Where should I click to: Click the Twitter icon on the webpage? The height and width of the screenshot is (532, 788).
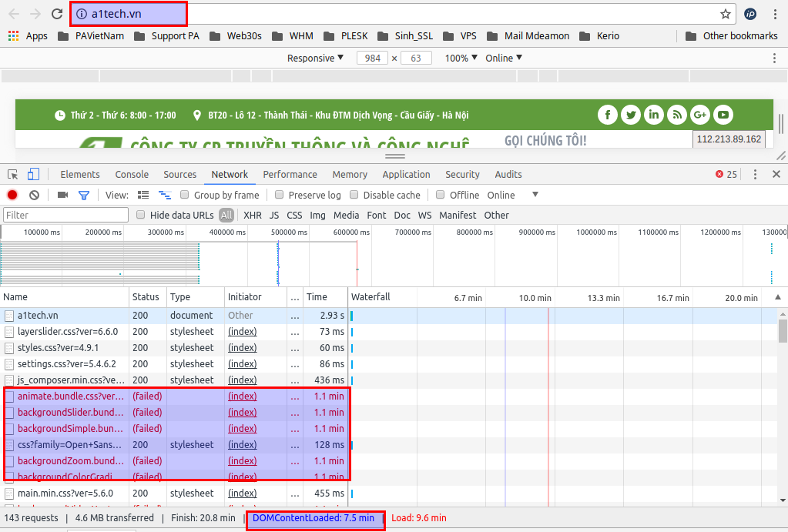(x=631, y=115)
